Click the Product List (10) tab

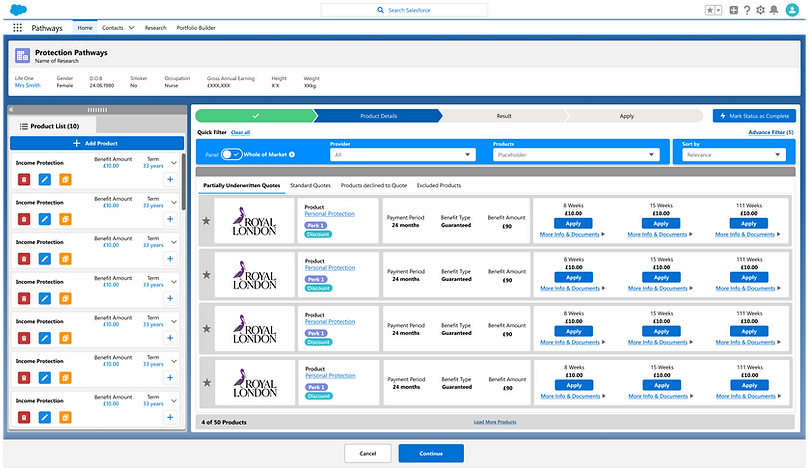pyautogui.click(x=53, y=126)
